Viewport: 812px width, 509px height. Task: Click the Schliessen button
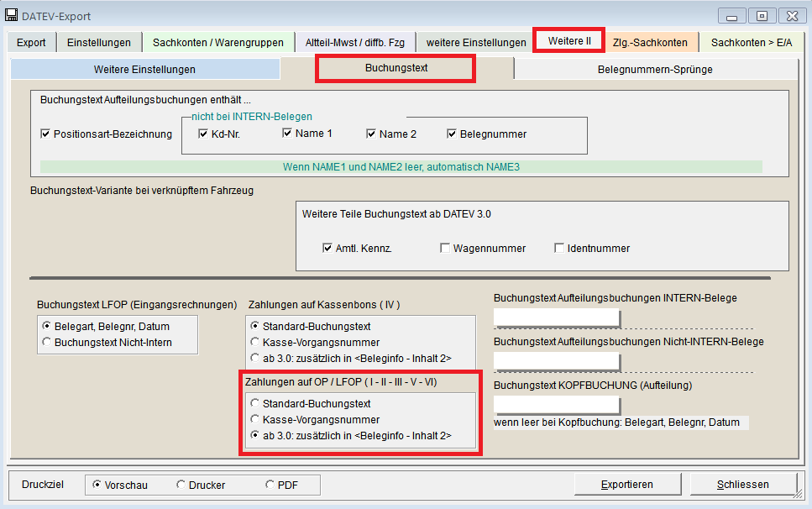coord(743,485)
